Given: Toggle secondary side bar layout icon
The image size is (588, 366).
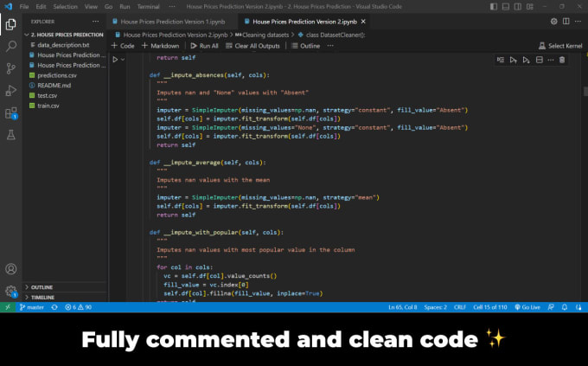Looking at the screenshot, I should pyautogui.click(x=517, y=6).
